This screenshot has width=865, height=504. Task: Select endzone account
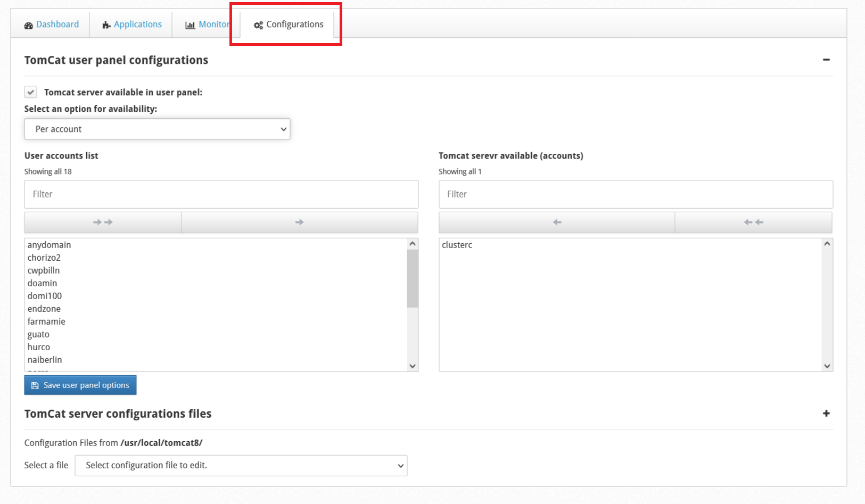pos(44,309)
